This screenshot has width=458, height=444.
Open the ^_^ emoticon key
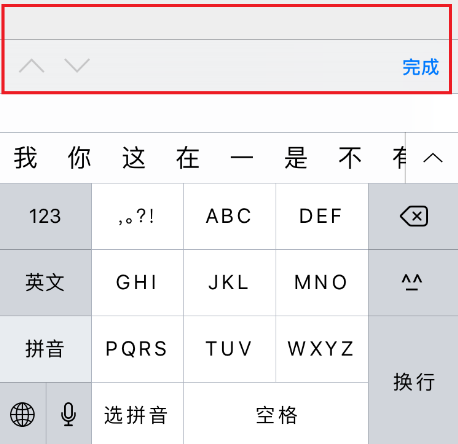414,283
